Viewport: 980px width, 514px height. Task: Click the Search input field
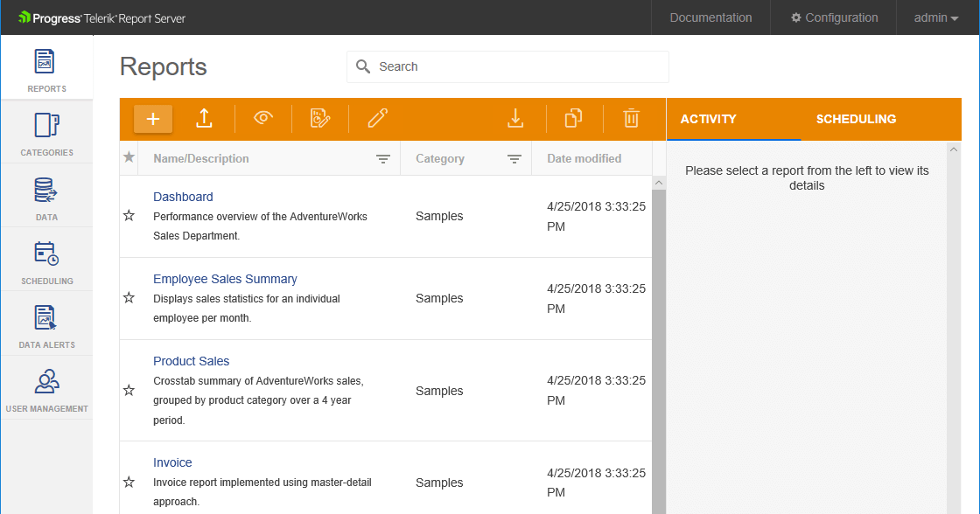(x=516, y=66)
